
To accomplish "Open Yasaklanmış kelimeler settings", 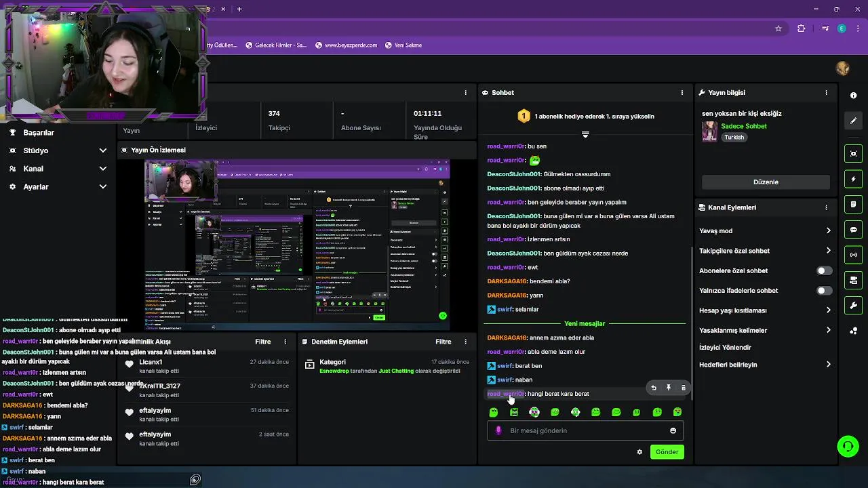I will pyautogui.click(x=765, y=331).
